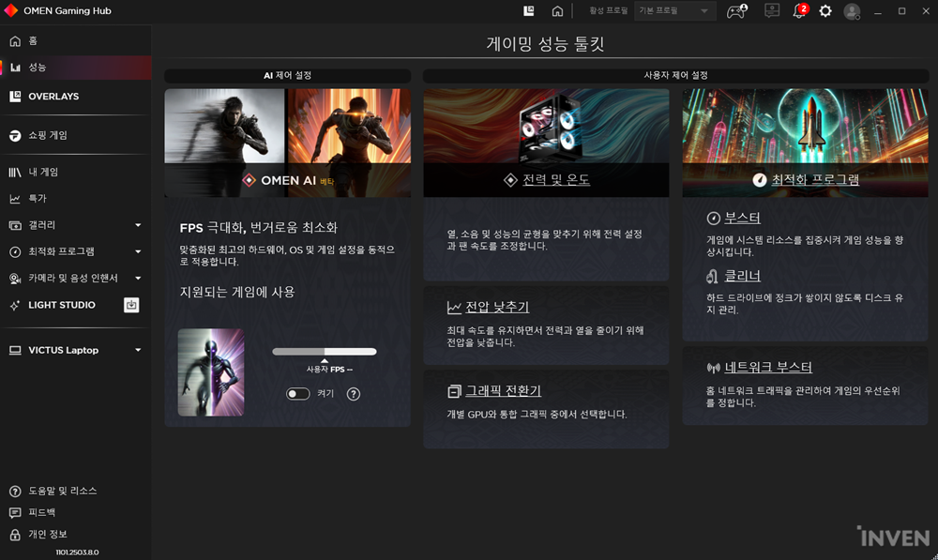Toggle the OMEN AI 켜기 switch
Screen dimensions: 938x560
click(x=297, y=394)
